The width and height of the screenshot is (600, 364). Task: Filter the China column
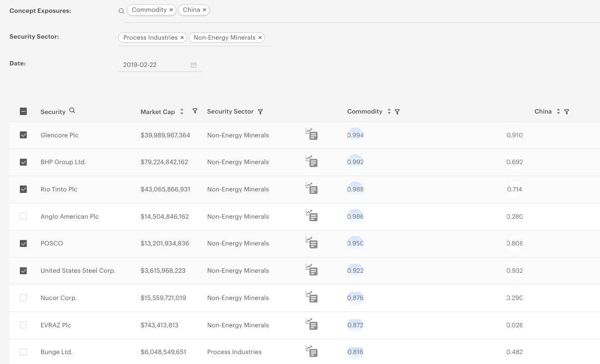(x=567, y=112)
